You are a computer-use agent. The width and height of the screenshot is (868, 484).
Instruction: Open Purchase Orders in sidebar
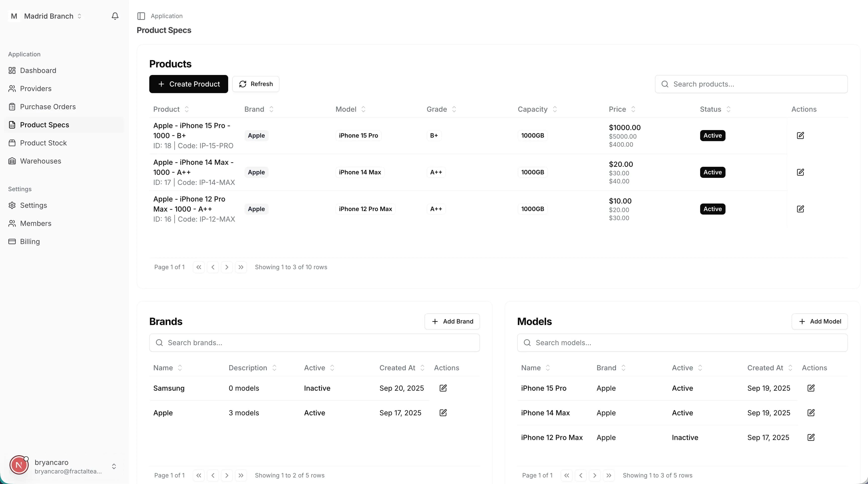pyautogui.click(x=48, y=107)
